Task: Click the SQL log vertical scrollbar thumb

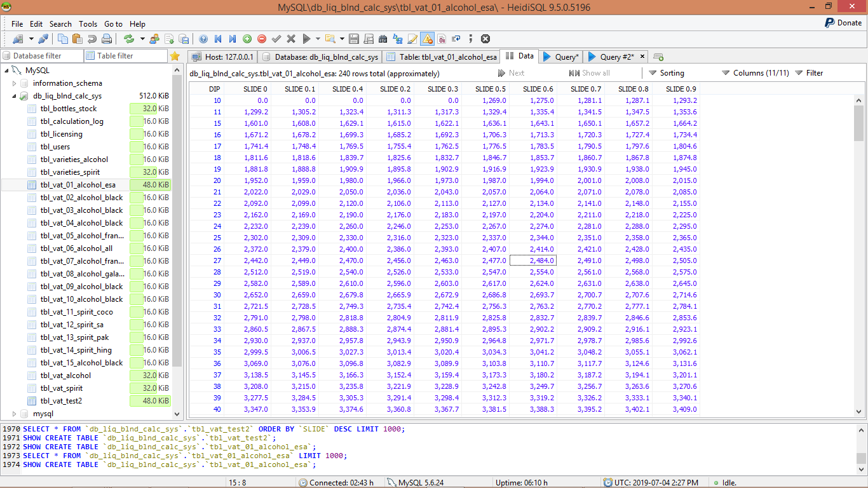Action: (861, 458)
